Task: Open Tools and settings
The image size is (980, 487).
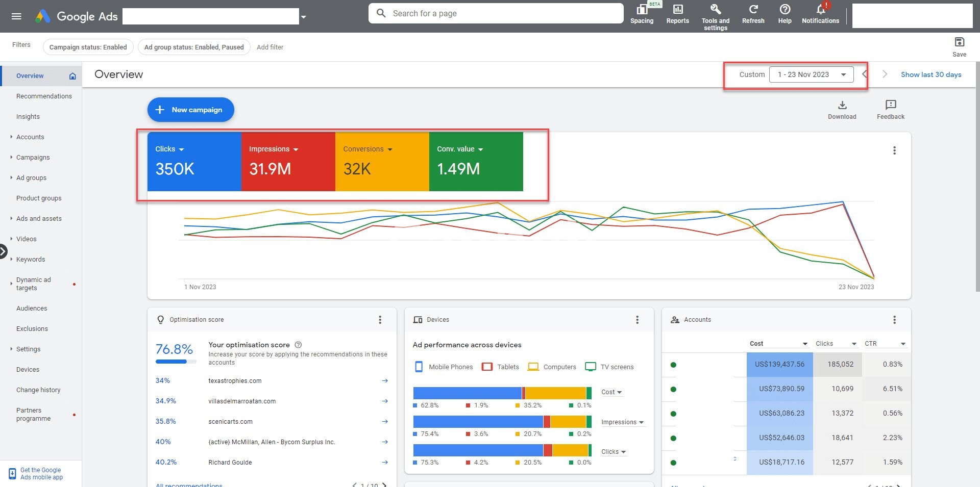Action: point(715,10)
